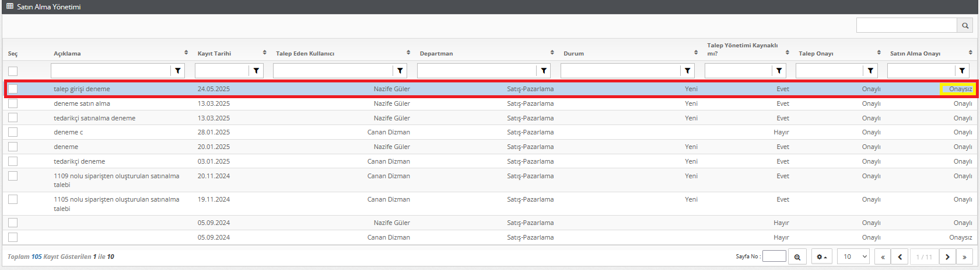980x270 pixels.
Task: Open the page size dropdown showing 10
Action: pyautogui.click(x=853, y=257)
